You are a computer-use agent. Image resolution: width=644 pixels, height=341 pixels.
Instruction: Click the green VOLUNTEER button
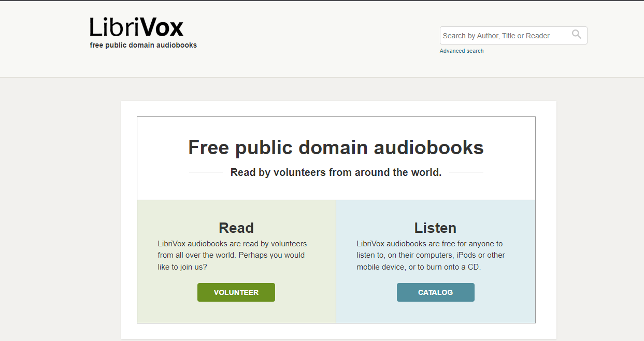pos(236,292)
